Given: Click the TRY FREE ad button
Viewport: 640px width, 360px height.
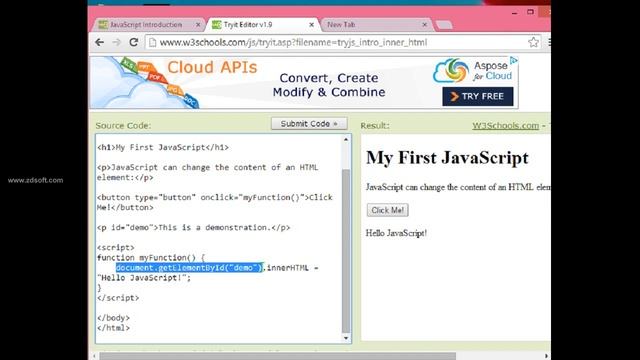Looking at the screenshot, I should (x=478, y=96).
